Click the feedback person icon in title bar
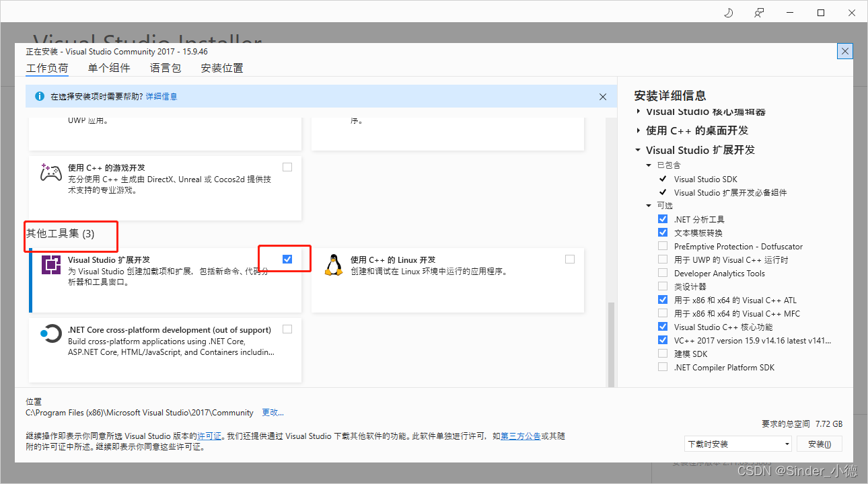 coord(759,13)
